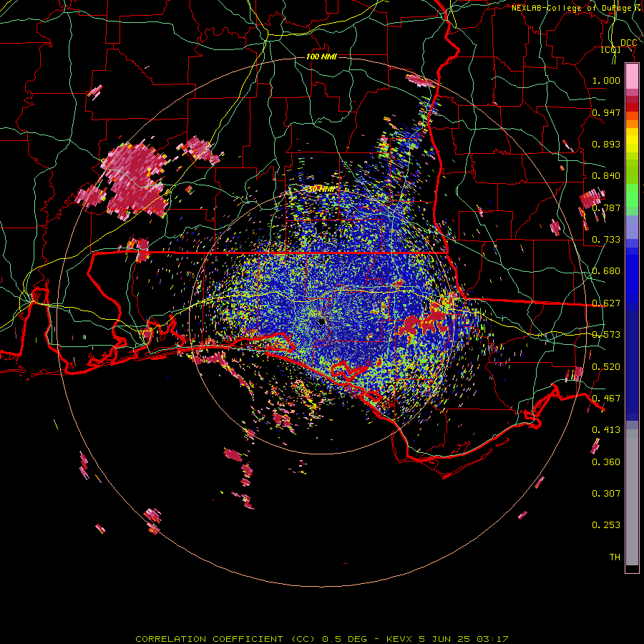Pick the light pink swatch on color bar
The height and width of the screenshot is (644, 644).
632,77
